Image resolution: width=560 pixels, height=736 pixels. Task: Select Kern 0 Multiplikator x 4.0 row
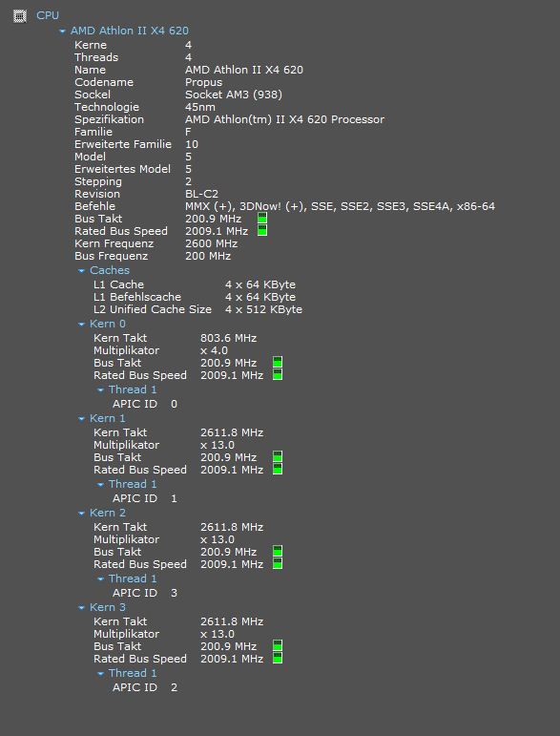click(x=160, y=350)
